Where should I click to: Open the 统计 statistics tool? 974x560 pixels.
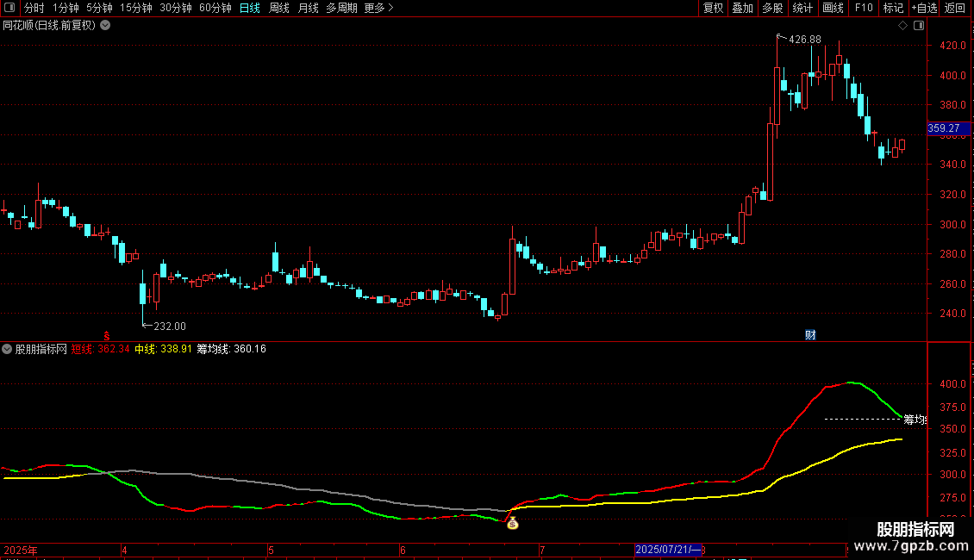[803, 8]
